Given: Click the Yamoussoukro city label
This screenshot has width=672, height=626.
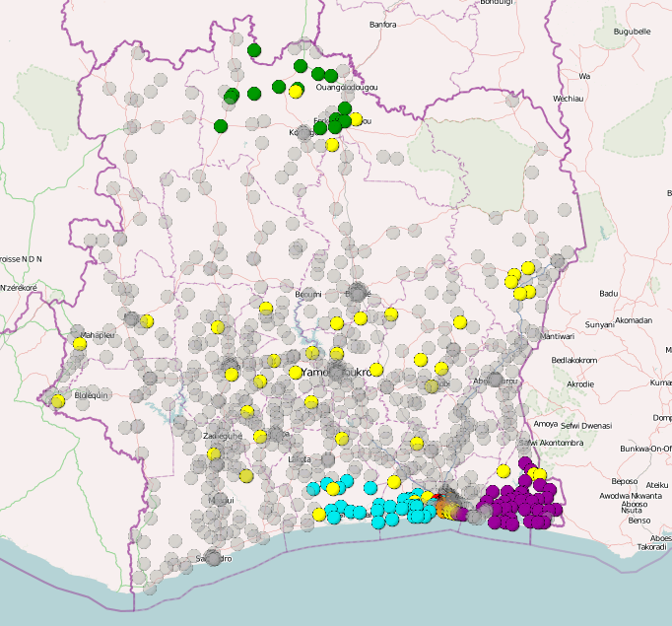Looking at the screenshot, I should tap(335, 374).
